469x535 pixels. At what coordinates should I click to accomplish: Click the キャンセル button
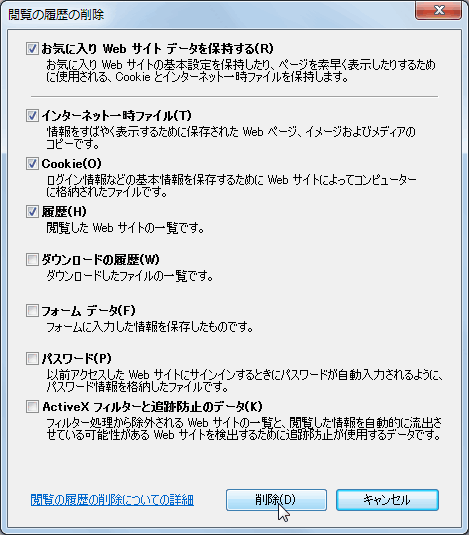(x=387, y=500)
